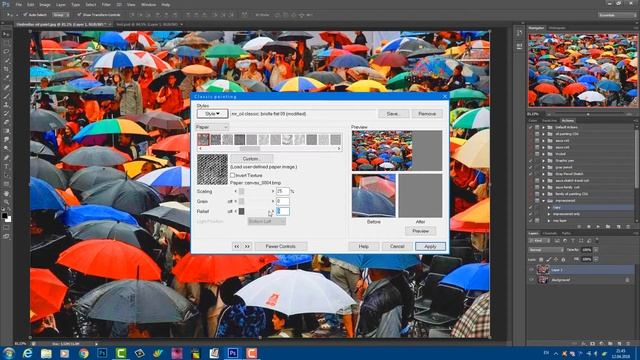Select the Path Selection tool
The image size is (640, 360).
[x=6, y=176]
